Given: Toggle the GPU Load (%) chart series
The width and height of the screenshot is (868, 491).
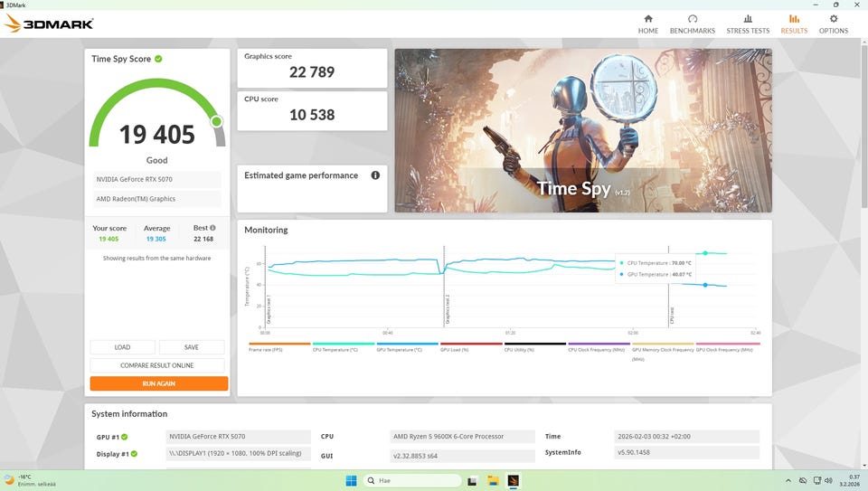Looking at the screenshot, I should (471, 347).
